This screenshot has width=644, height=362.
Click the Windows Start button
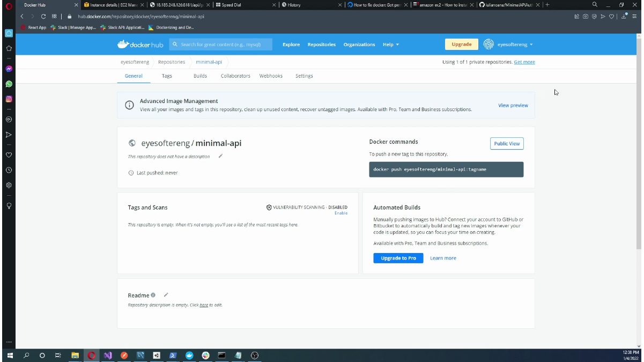(x=10, y=355)
